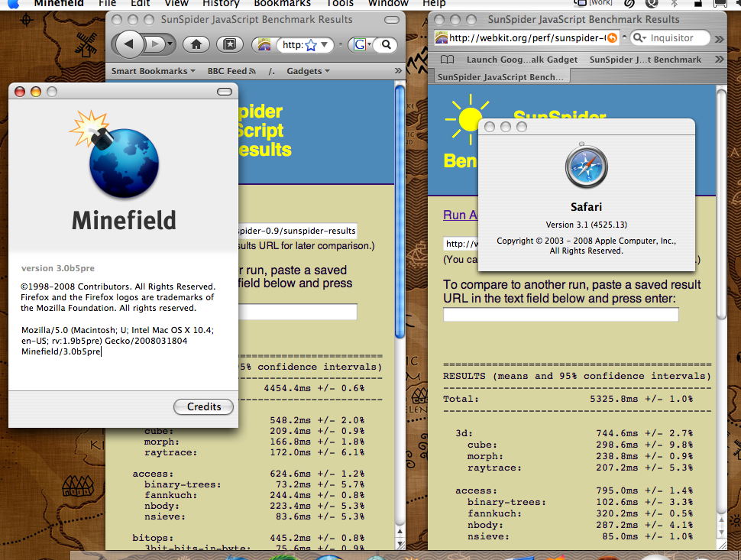741x560 pixels.
Task: Open the Help menu
Action: point(434,4)
